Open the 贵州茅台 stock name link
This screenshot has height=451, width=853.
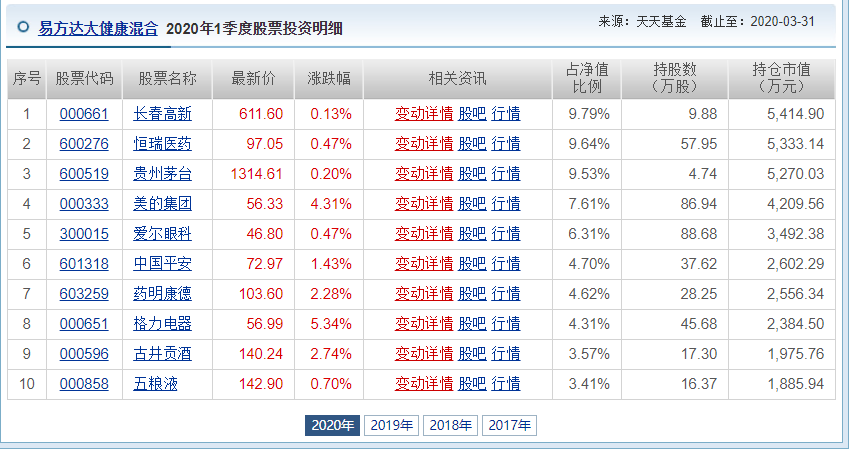click(162, 174)
